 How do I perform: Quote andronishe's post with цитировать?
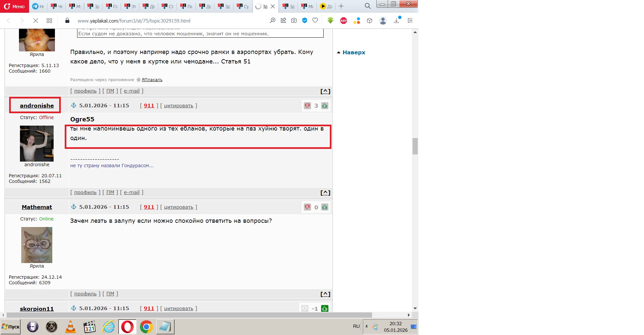tap(178, 106)
